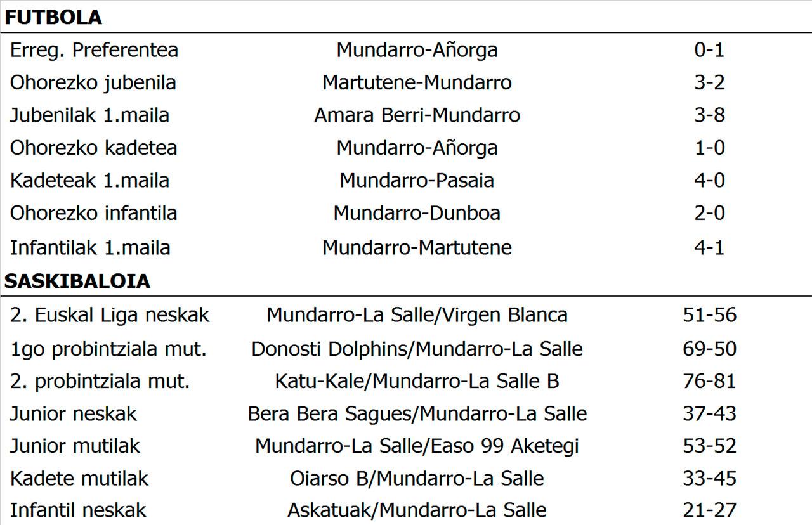Image resolution: width=812 pixels, height=525 pixels.
Task: Click the Martutene-Mundarro match cell
Action: 417,82
